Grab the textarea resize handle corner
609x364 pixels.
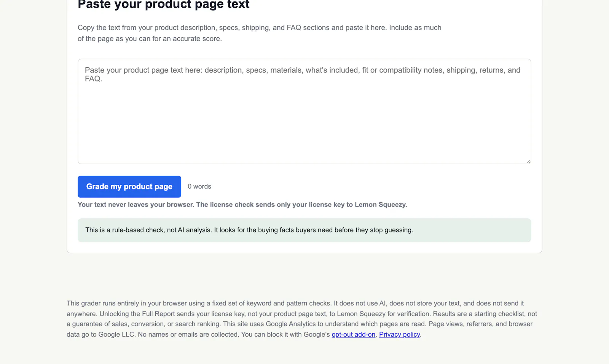(x=529, y=162)
